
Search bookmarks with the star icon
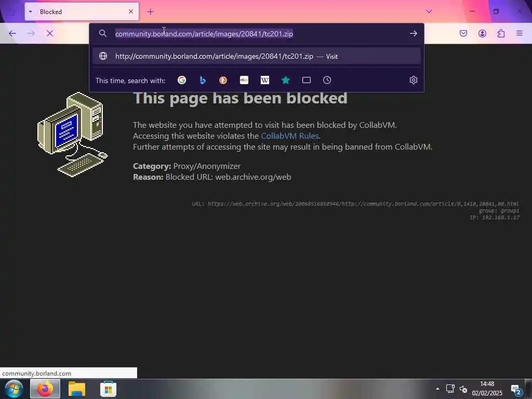click(x=286, y=80)
